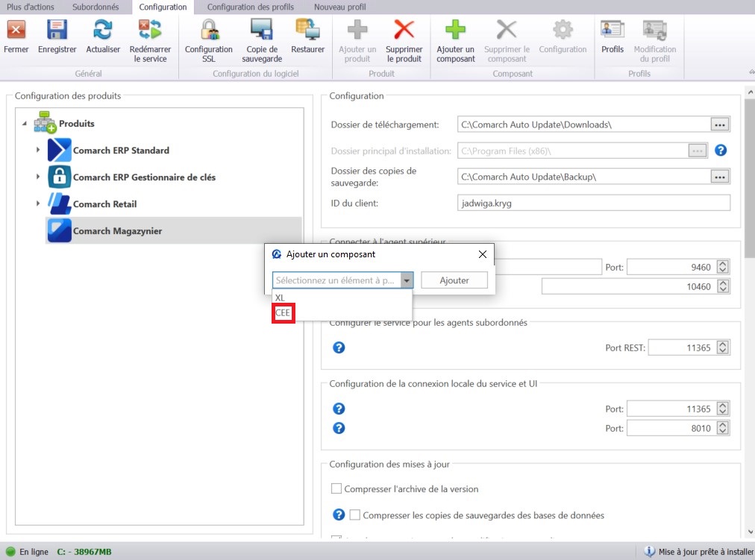
Task: Click the backup folder path field
Action: [x=583, y=177]
